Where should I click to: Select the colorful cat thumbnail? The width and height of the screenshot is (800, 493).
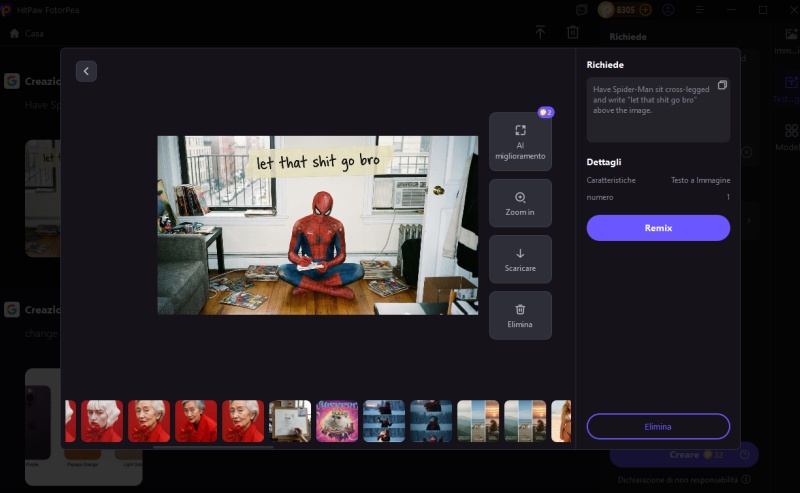click(337, 421)
